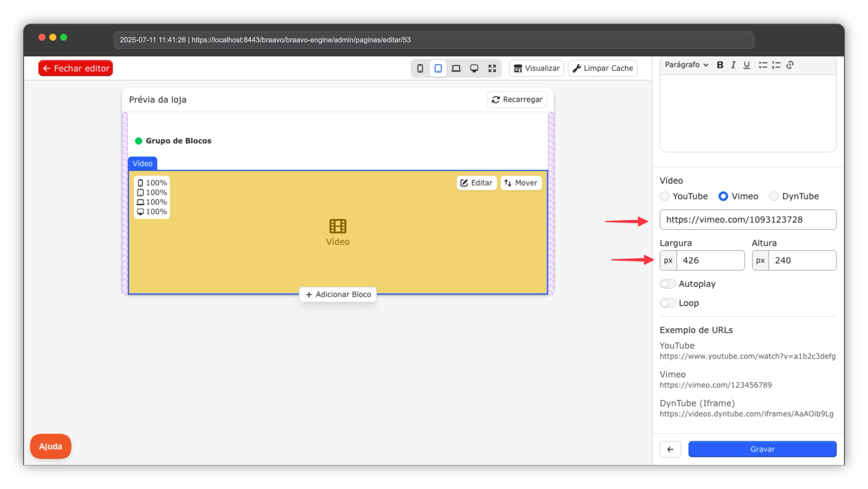The width and height of the screenshot is (868, 489).
Task: Click the Limpar Cache button
Action: [x=602, y=68]
